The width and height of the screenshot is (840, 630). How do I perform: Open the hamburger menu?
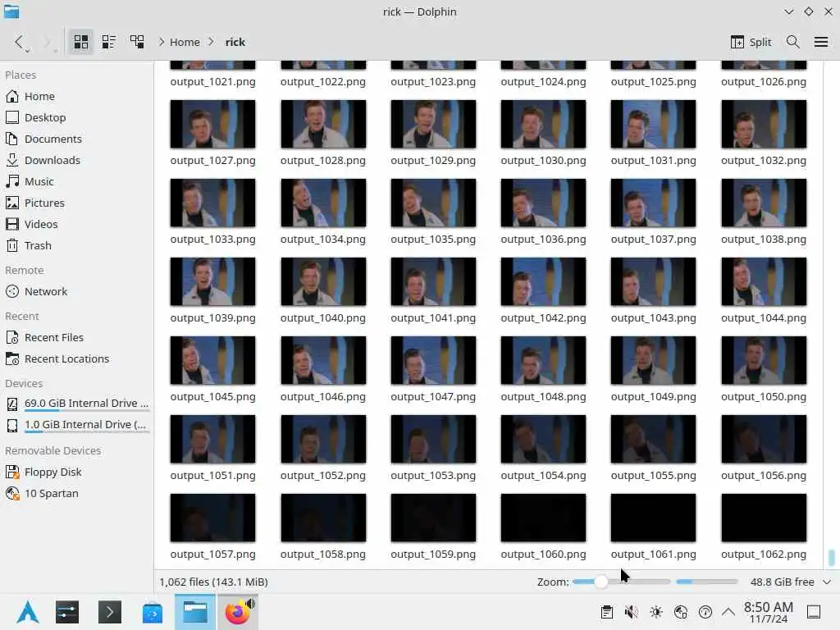coord(820,42)
